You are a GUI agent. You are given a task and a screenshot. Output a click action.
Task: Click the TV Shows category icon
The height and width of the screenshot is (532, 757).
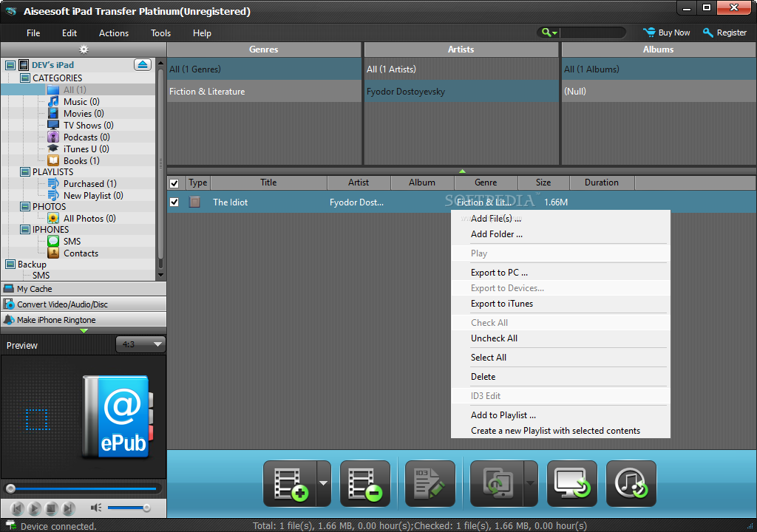tap(53, 126)
